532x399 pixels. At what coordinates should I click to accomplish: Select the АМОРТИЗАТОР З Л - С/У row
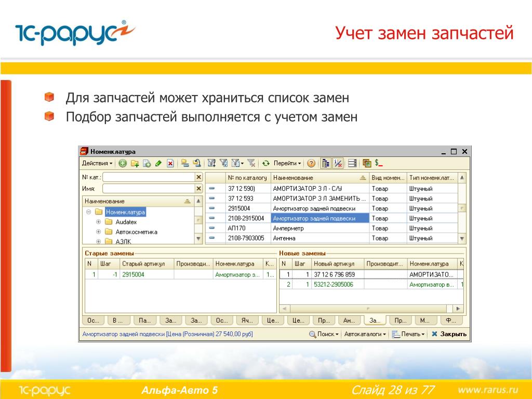click(x=331, y=188)
